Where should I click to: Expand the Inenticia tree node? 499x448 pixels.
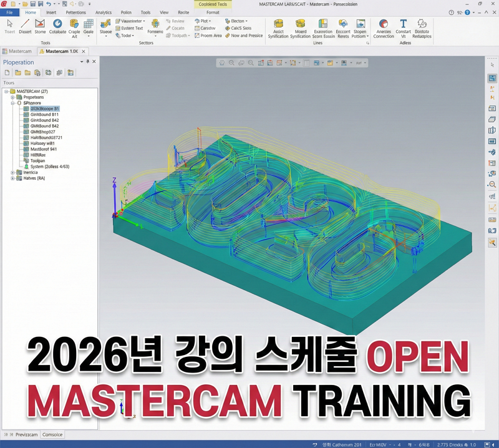click(x=12, y=172)
